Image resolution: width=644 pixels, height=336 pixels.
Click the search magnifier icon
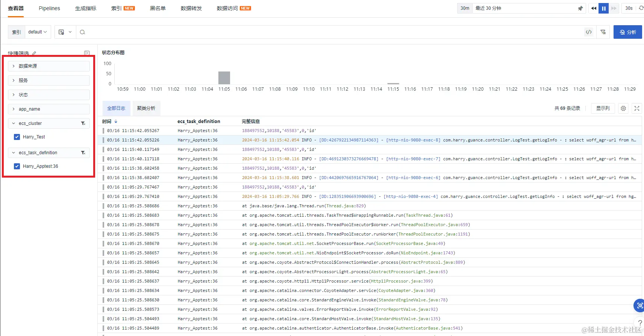click(82, 32)
